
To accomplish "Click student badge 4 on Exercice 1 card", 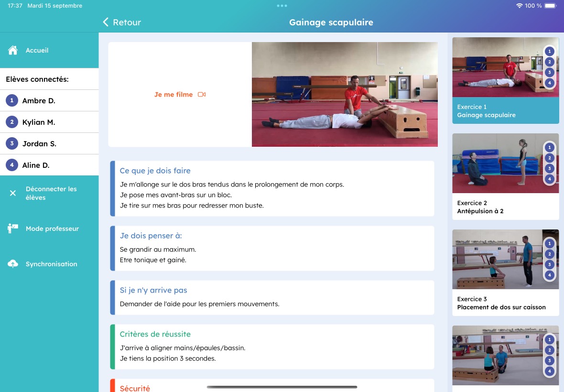I will 549,83.
